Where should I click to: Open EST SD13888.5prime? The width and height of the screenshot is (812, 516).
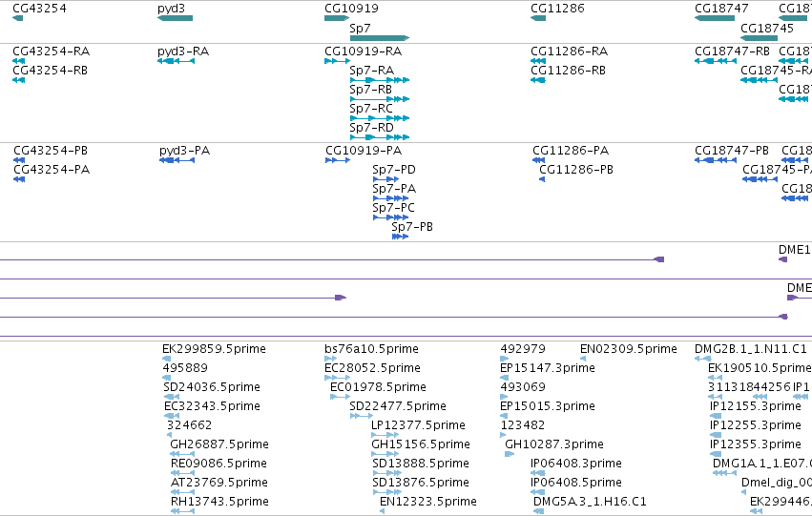pyautogui.click(x=421, y=464)
